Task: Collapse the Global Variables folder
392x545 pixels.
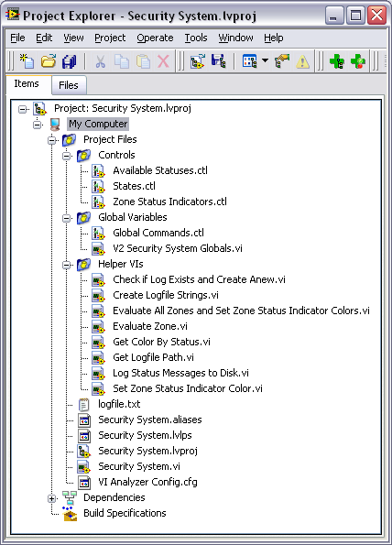Action: pos(66,218)
